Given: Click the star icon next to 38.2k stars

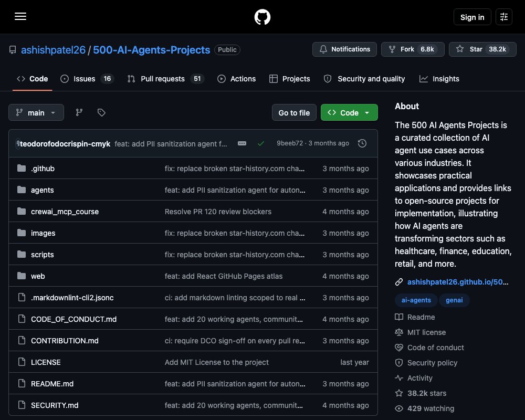Looking at the screenshot, I should (x=399, y=393).
